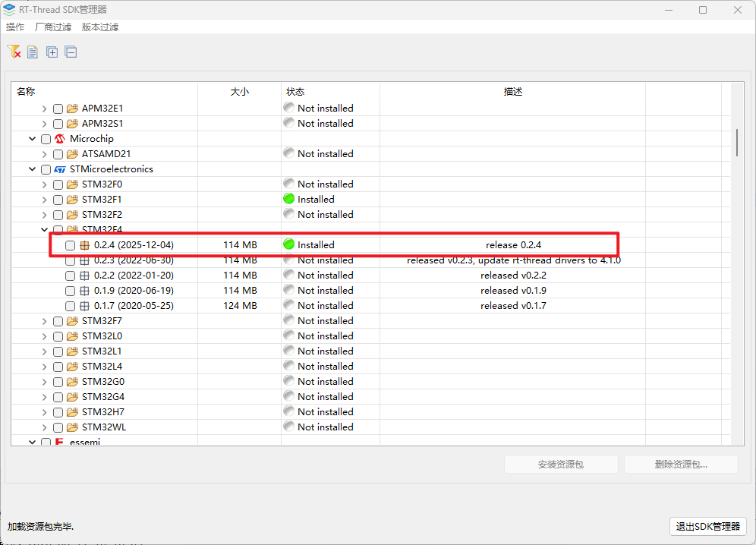The image size is (756, 545).
Task: Expand the STM32L0 node
Action: click(x=44, y=337)
